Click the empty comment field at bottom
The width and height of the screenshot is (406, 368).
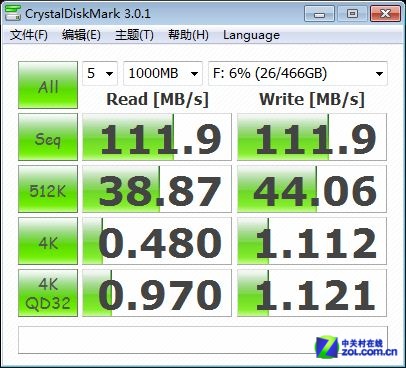(203, 340)
